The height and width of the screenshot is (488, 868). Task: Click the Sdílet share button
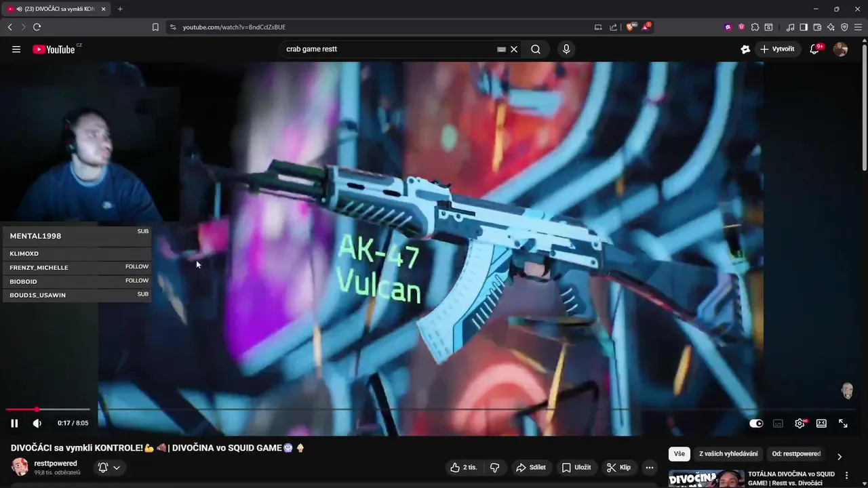[x=531, y=467]
